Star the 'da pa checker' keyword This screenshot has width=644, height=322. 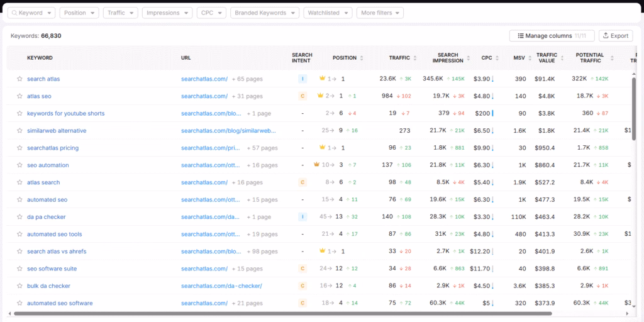(19, 217)
